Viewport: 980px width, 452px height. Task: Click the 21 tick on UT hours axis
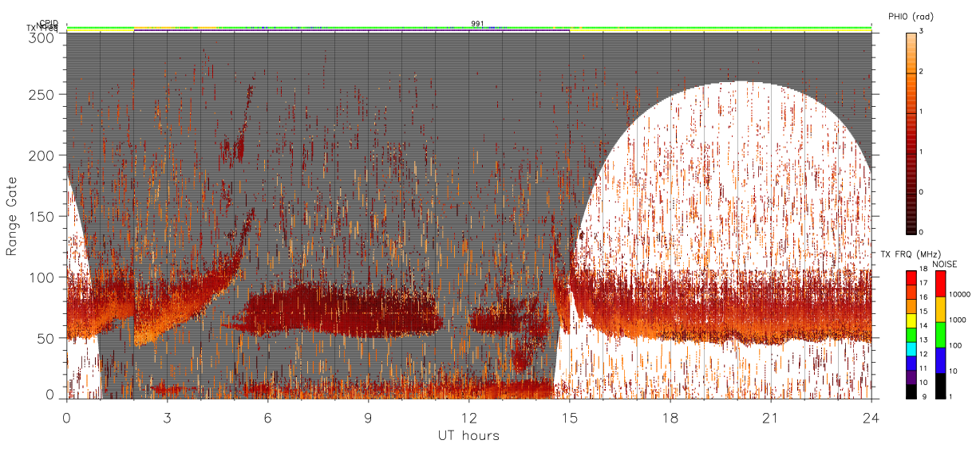tap(770, 417)
